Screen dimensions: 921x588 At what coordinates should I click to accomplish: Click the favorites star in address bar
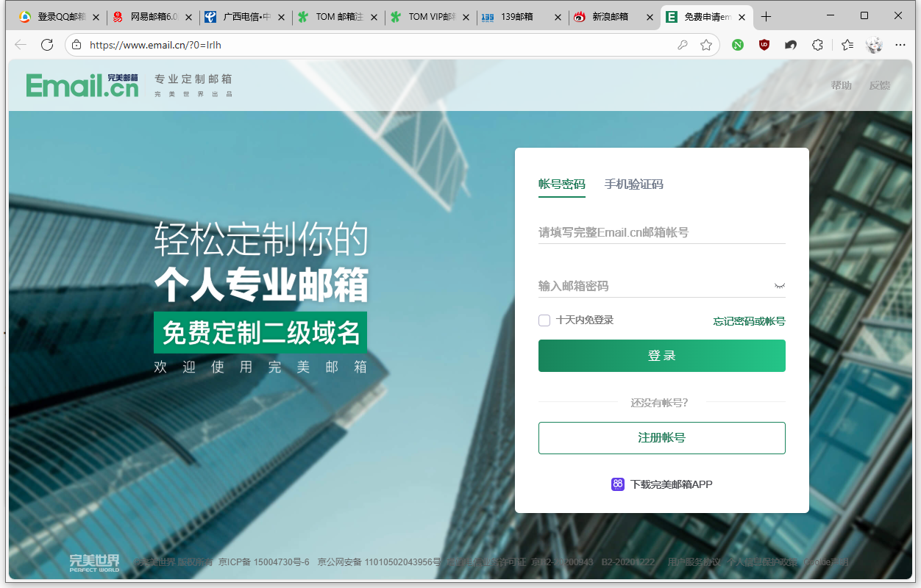[x=706, y=45]
